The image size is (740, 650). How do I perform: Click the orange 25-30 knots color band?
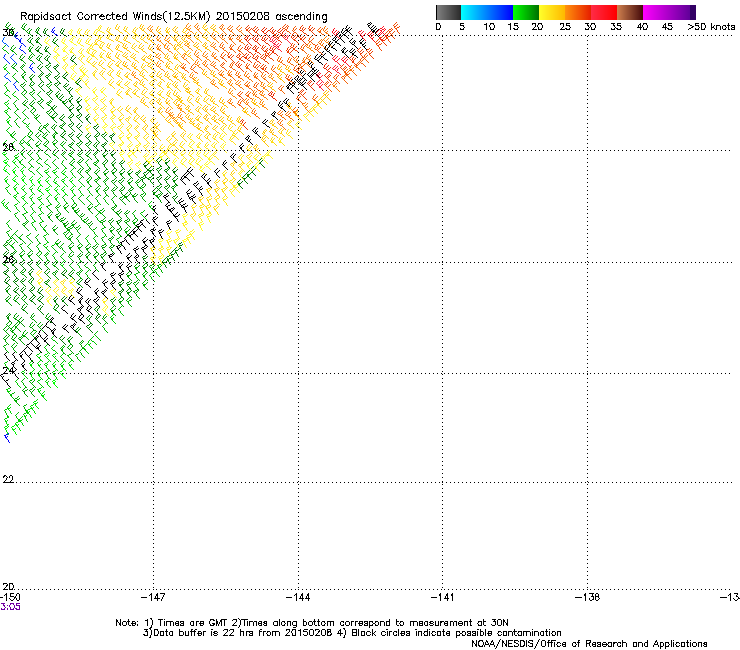578,12
